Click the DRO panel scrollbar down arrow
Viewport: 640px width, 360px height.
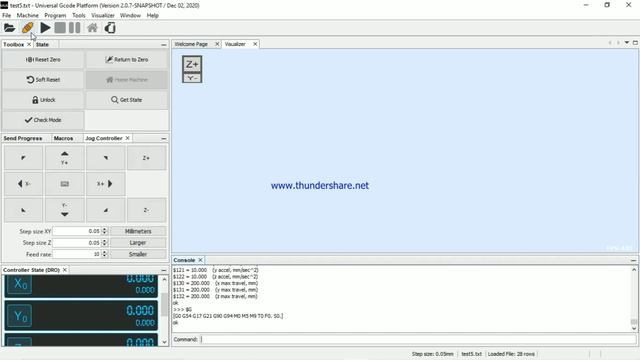click(x=164, y=342)
